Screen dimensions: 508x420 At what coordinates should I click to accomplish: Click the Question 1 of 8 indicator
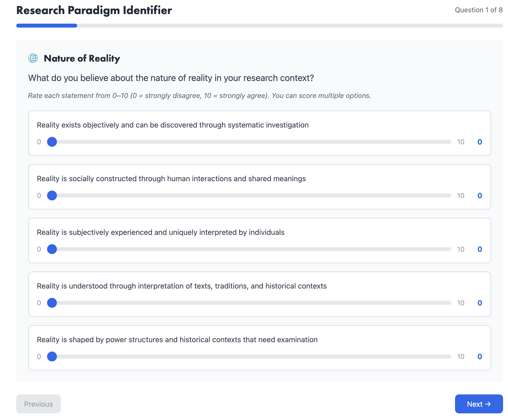(479, 10)
